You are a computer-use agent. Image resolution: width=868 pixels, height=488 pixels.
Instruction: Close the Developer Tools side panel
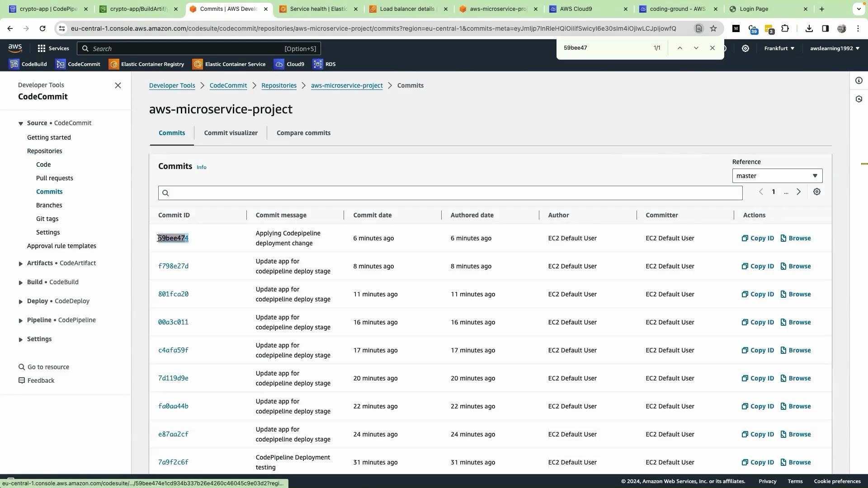[118, 85]
